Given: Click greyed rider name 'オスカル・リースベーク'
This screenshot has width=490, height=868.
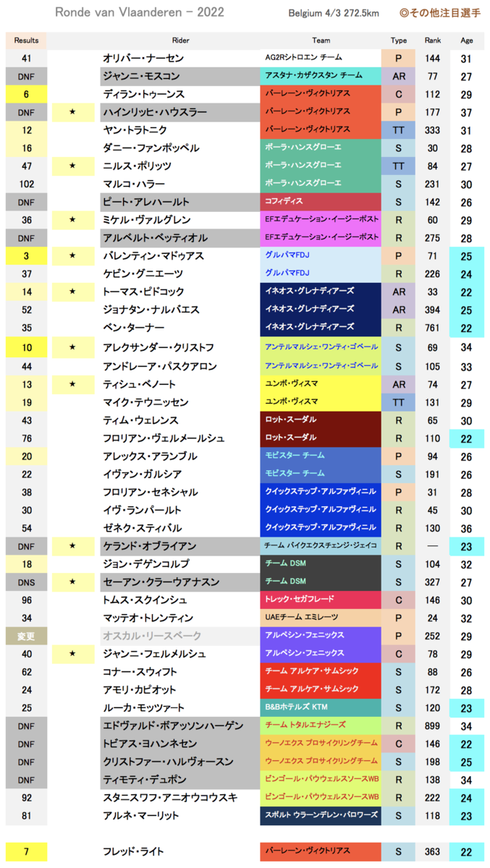Looking at the screenshot, I should click(x=153, y=636).
